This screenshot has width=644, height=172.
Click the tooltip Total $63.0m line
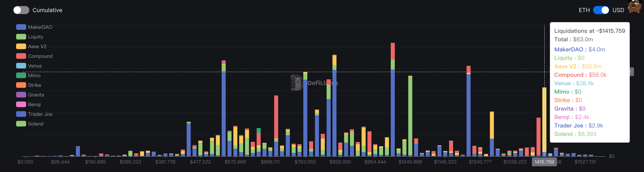click(x=573, y=39)
